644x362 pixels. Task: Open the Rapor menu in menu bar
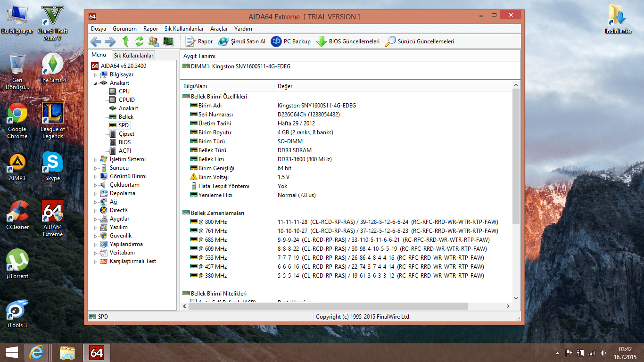151,29
